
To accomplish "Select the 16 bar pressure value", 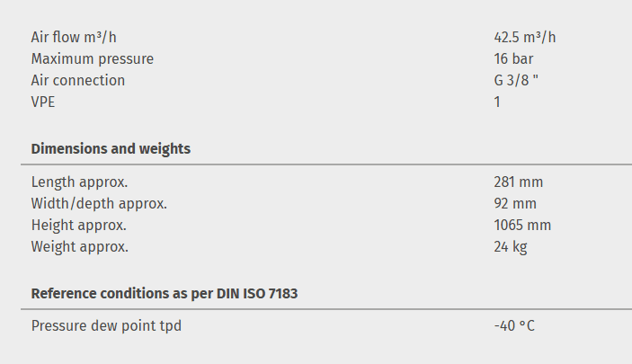I will [513, 58].
